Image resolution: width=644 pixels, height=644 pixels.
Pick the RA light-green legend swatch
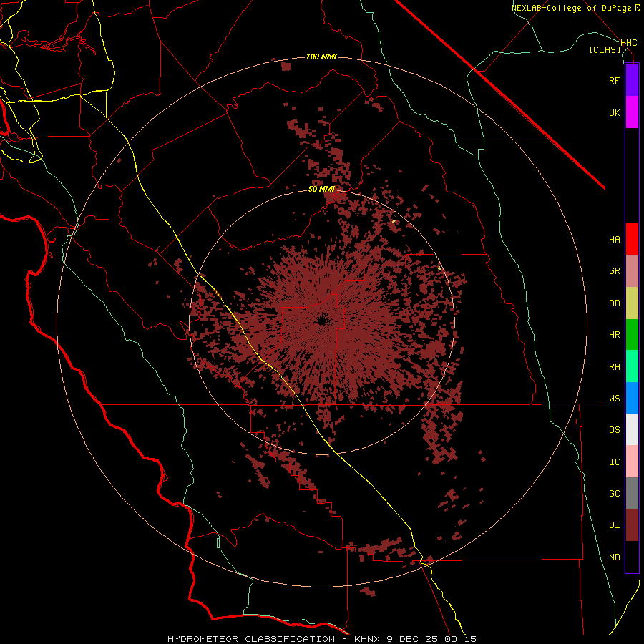coord(632,366)
